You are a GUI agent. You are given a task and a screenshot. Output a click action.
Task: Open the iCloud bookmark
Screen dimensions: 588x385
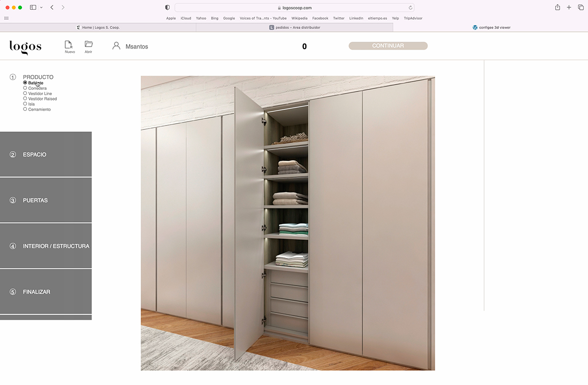186,18
